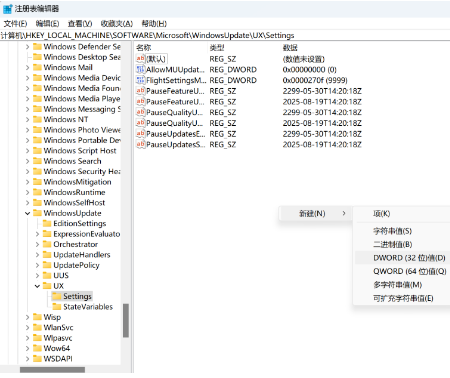
Task: Click the Windows Mail folder icon
Action: [37, 67]
